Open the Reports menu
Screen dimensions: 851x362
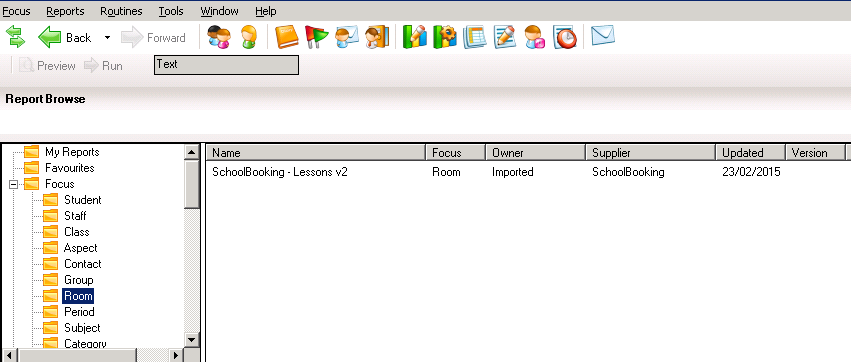pyautogui.click(x=65, y=11)
